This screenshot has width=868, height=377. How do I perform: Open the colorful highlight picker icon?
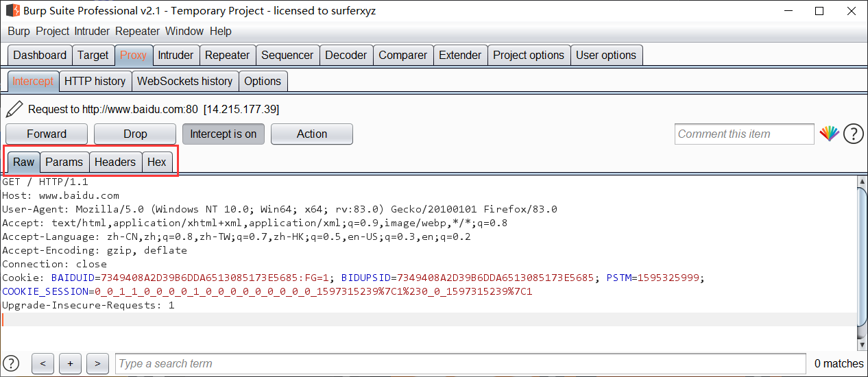829,134
